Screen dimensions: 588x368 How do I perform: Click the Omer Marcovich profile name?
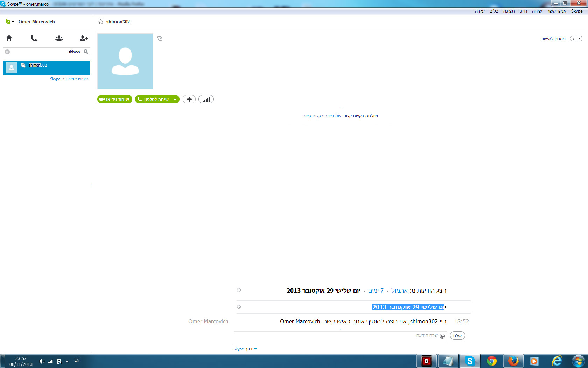[37, 22]
